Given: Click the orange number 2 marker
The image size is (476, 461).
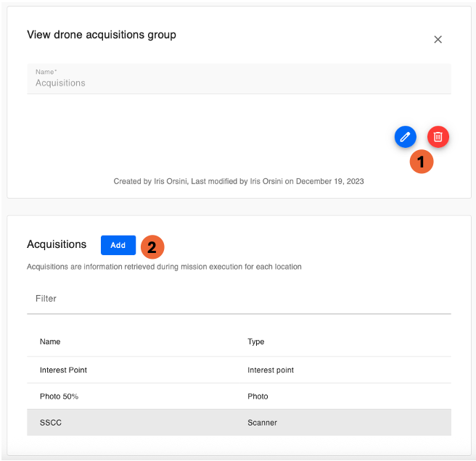Looking at the screenshot, I should (152, 247).
